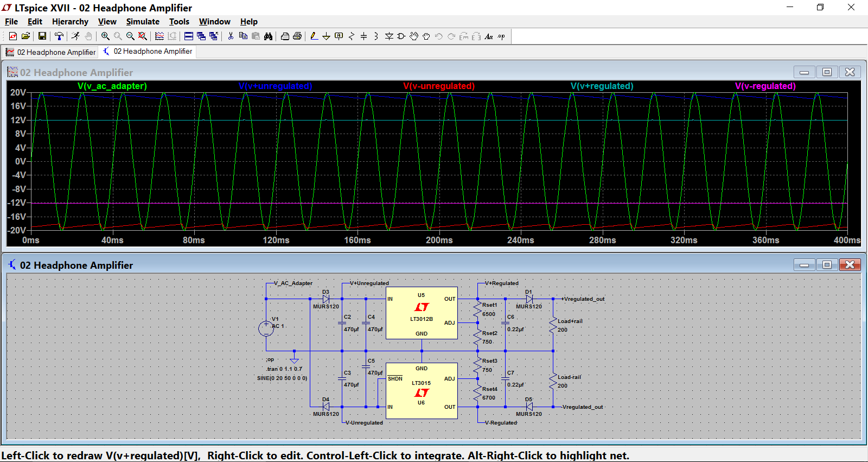The image size is (868, 462).
Task: Open the Control Panel hammer icon
Action: click(x=59, y=36)
